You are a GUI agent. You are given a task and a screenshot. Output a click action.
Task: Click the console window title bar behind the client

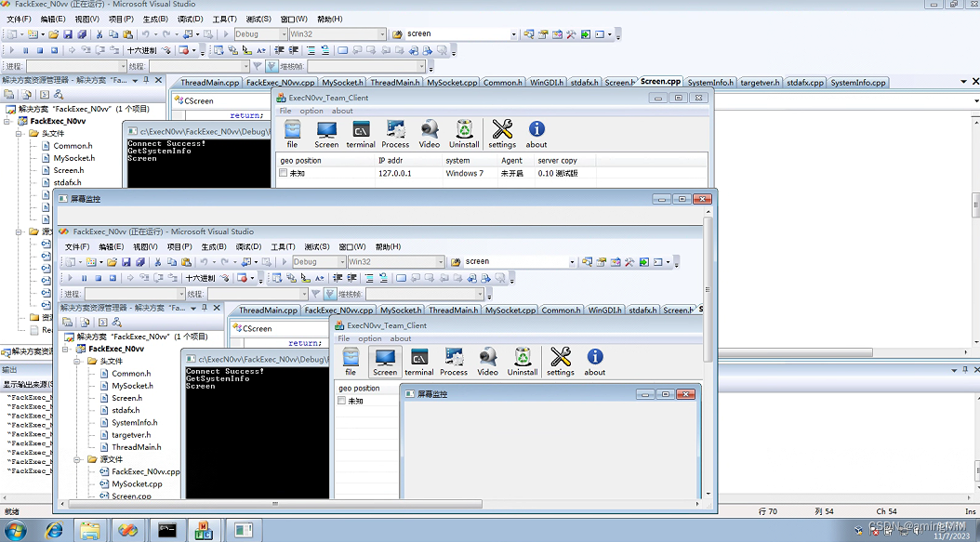point(197,131)
